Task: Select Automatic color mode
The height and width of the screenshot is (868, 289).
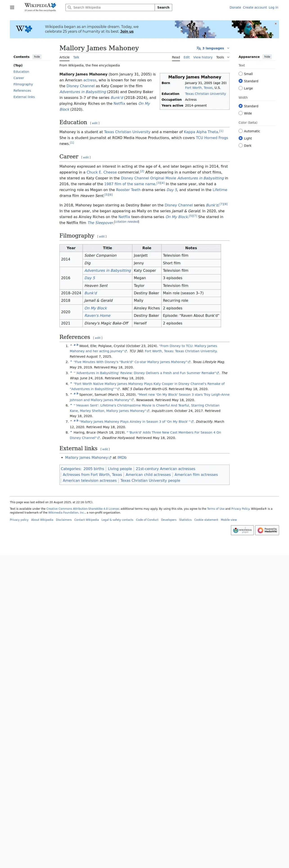Action: [241, 131]
